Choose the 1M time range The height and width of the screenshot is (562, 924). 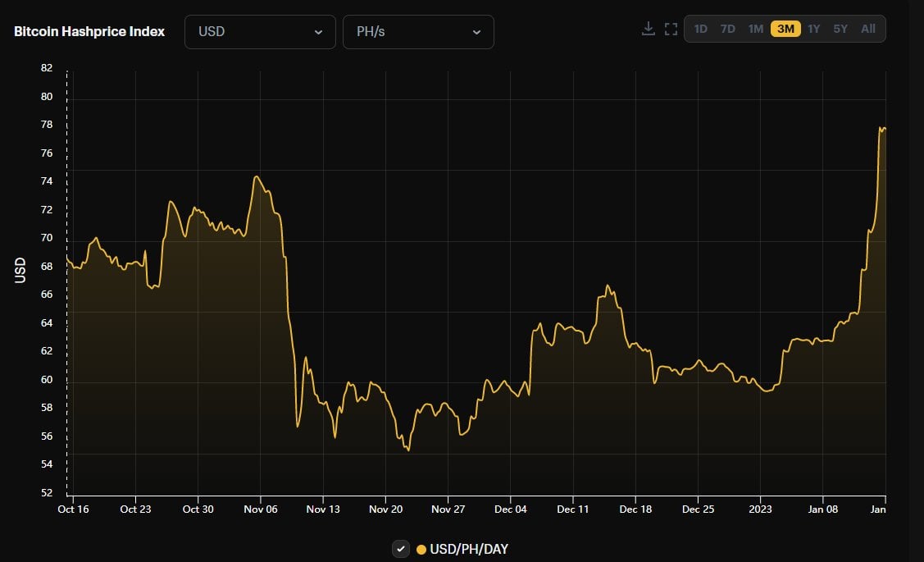(x=755, y=29)
